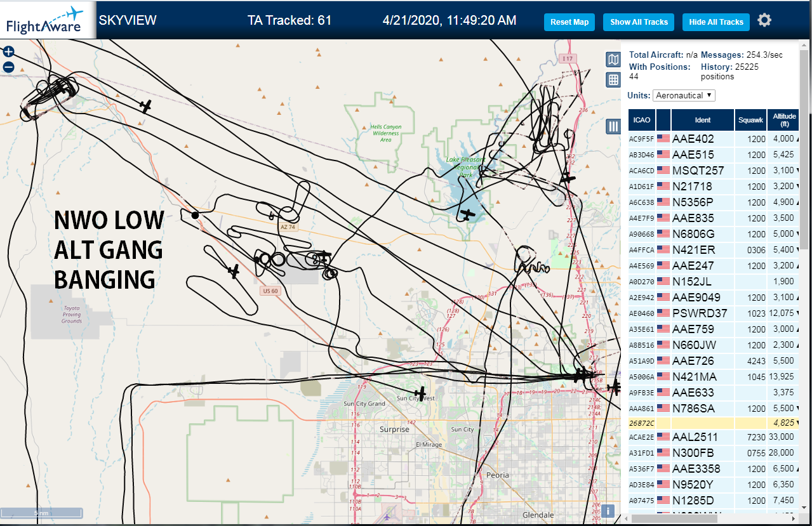Sort table by ICAO column header
812x526 pixels.
pos(642,120)
